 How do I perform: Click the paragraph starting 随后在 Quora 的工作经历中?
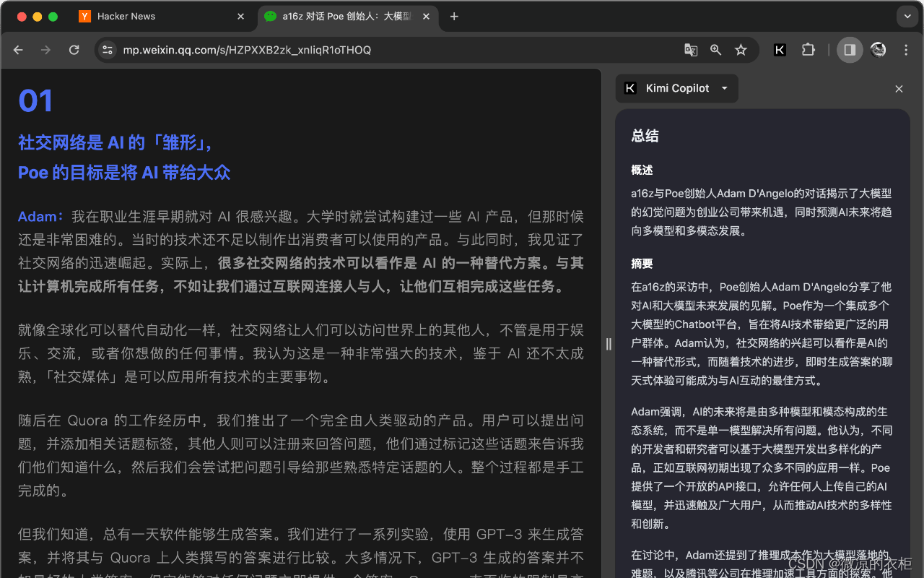point(301,455)
